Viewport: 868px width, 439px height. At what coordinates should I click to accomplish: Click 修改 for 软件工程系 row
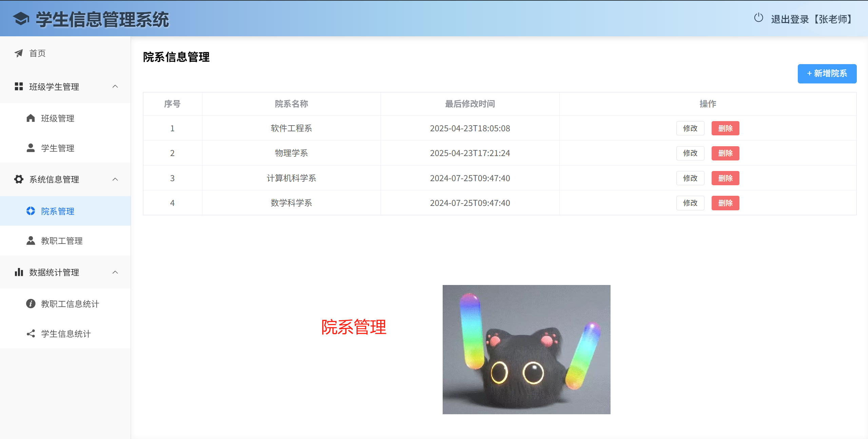(x=690, y=128)
